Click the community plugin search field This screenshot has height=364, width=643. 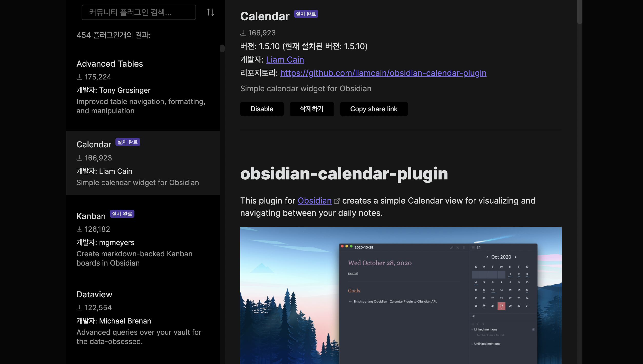point(139,12)
